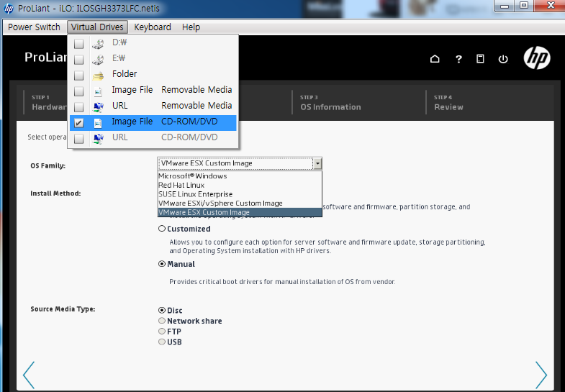Click the Image File CD-ROM/DVD icon

pyautogui.click(x=98, y=123)
